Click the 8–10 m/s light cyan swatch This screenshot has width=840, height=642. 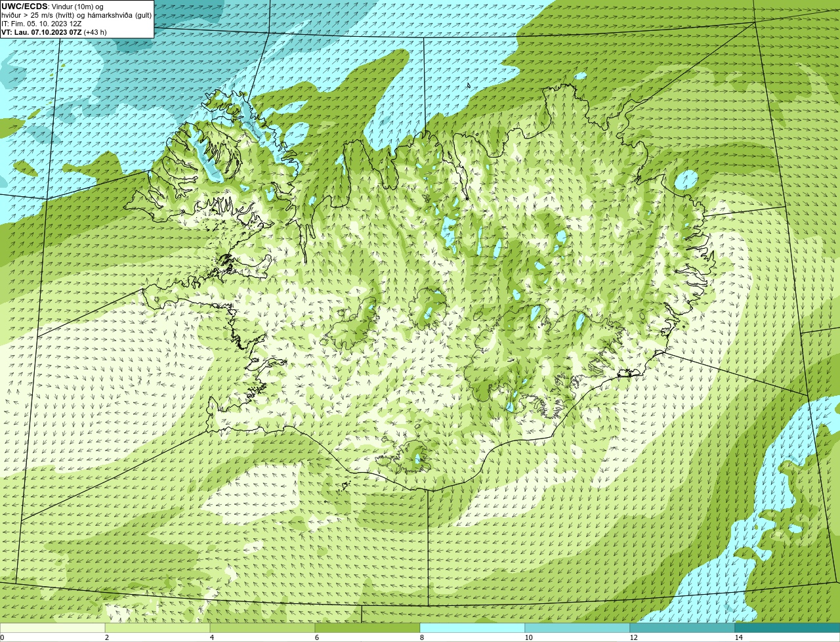click(472, 628)
